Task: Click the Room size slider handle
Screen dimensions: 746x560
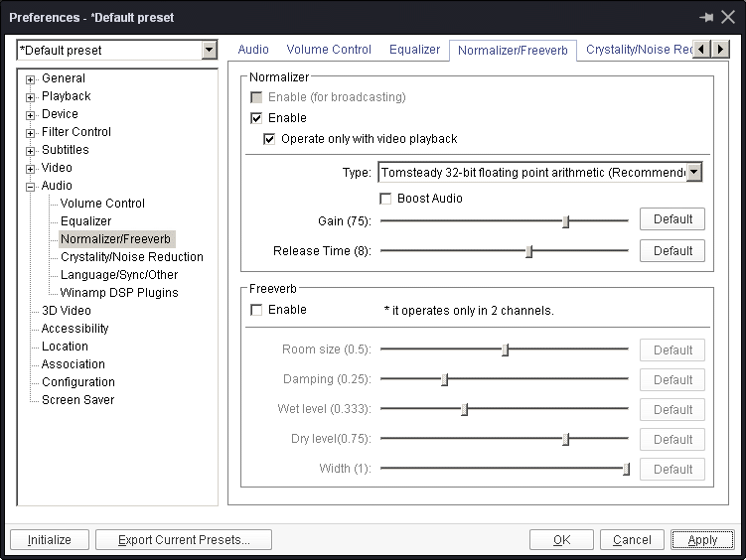Action: (x=506, y=350)
